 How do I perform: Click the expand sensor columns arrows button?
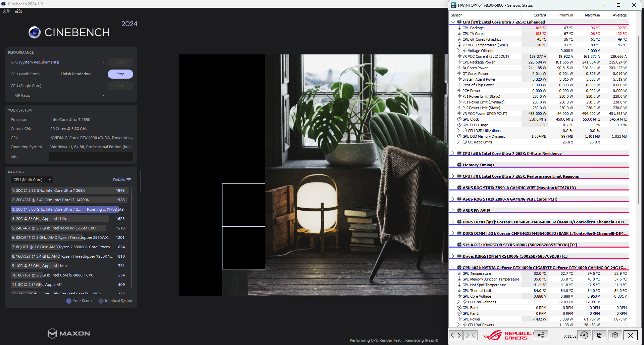click(x=456, y=335)
